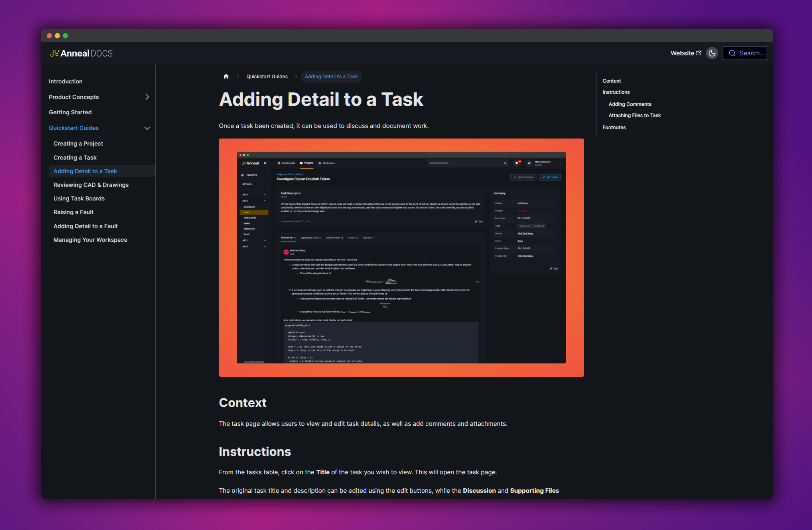The height and width of the screenshot is (530, 812).
Task: Close the browser window red button
Action: (49, 36)
